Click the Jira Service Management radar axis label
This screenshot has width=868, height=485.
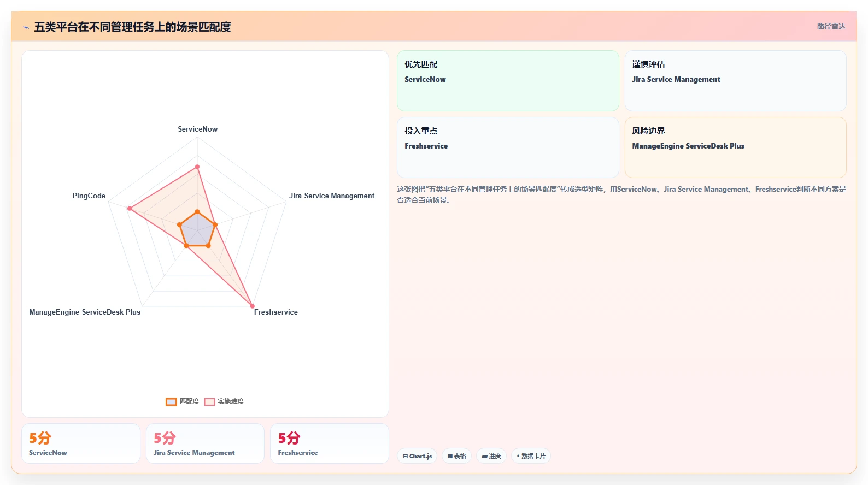pos(332,196)
